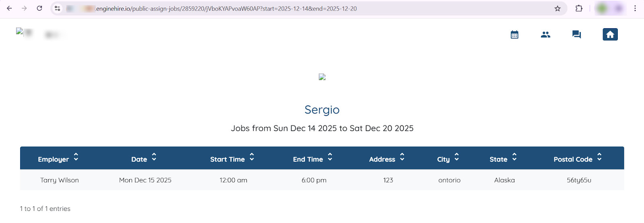The width and height of the screenshot is (644, 223).
Task: Click the people group icon
Action: [545, 35]
